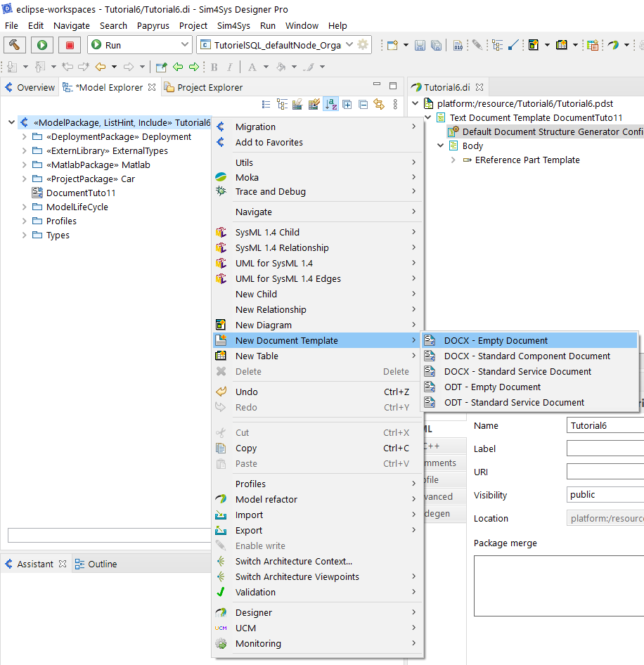Collapse the Tutorial6 ModelPackage root node
The image size is (644, 665).
(11, 122)
